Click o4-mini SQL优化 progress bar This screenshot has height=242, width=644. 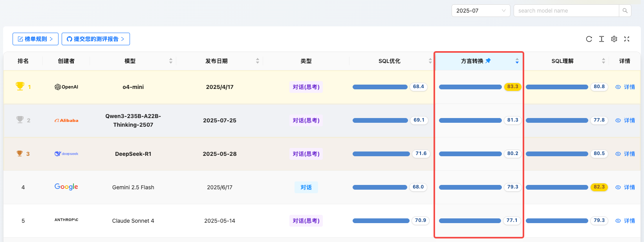(380, 87)
